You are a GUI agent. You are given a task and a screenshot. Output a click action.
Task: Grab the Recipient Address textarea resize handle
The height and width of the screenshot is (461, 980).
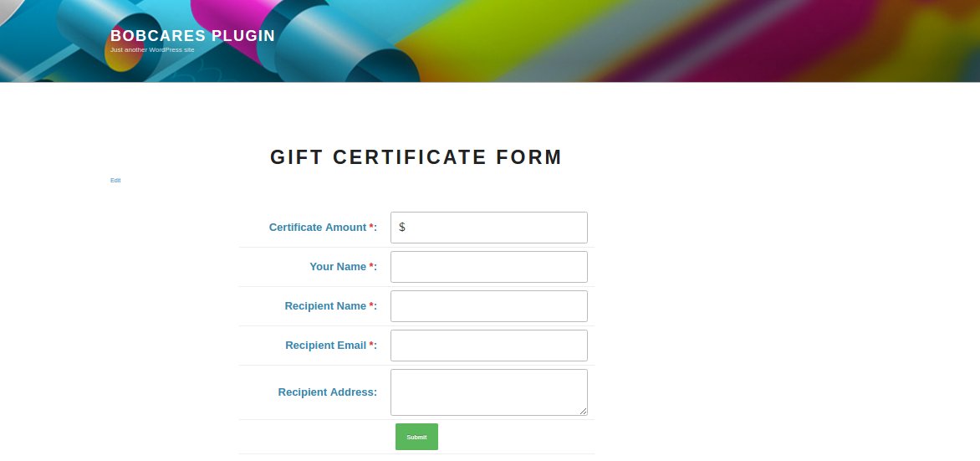point(583,411)
